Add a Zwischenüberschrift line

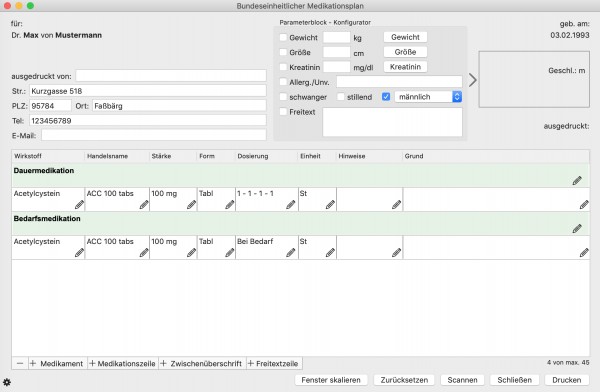pyautogui.click(x=201, y=363)
